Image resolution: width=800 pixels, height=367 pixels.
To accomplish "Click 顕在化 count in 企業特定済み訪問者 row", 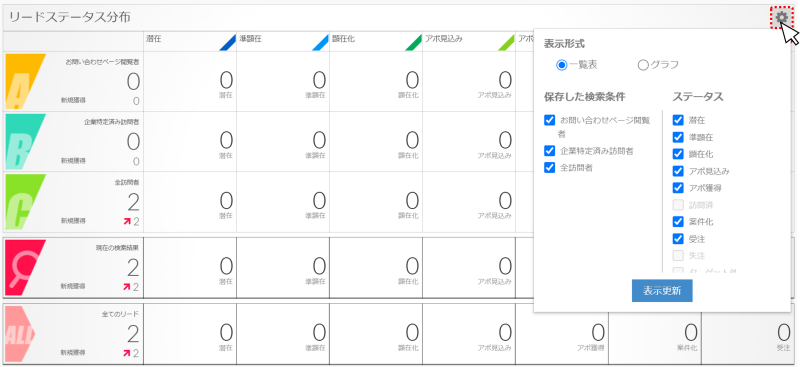I will pos(412,140).
